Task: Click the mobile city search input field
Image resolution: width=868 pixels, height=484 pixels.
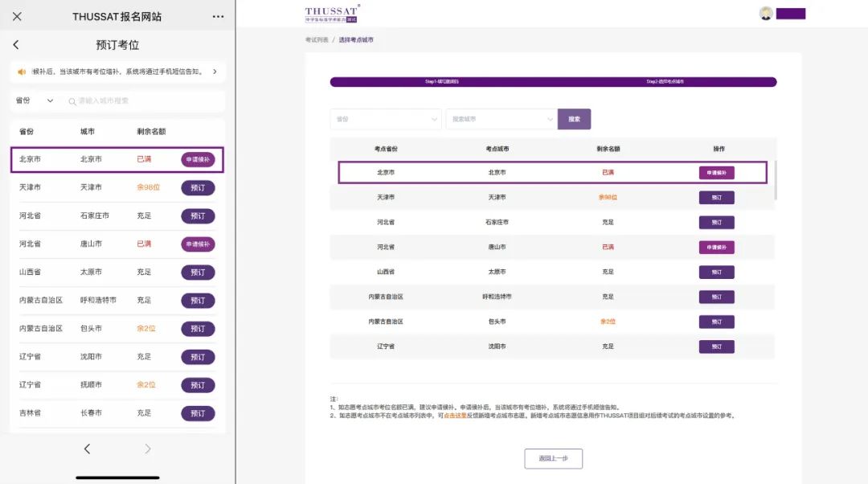Action: click(145, 101)
